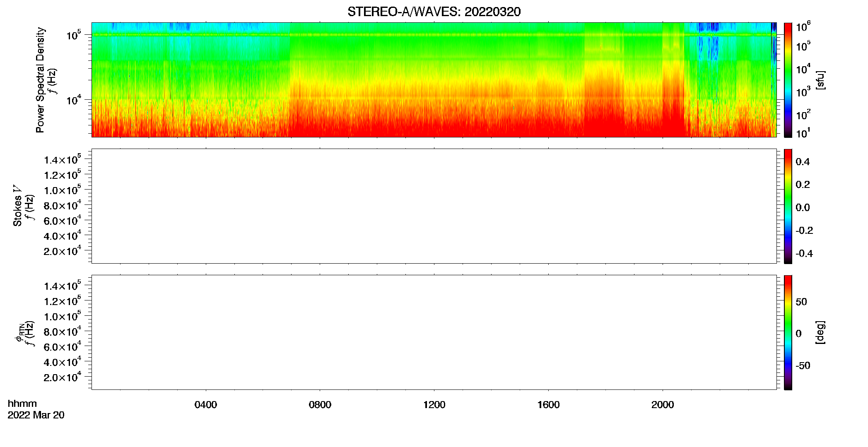Click the 1200 time tick label
This screenshot has width=868, height=447.
434,405
